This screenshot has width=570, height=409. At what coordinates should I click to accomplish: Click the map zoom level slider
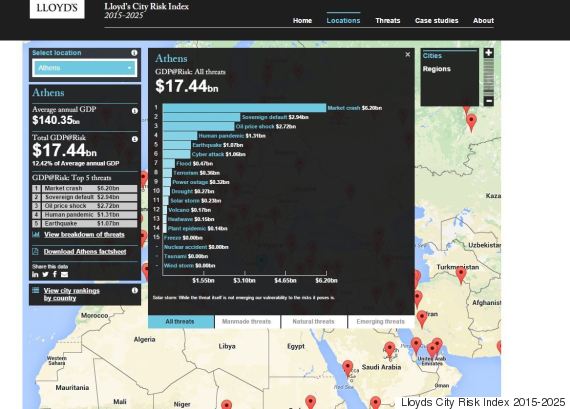(489, 77)
